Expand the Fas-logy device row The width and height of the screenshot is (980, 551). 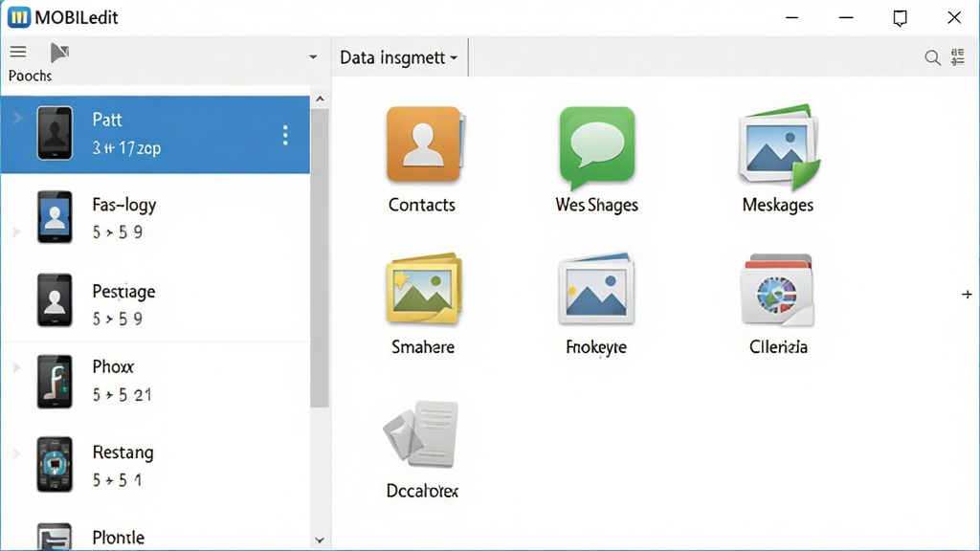(17, 232)
